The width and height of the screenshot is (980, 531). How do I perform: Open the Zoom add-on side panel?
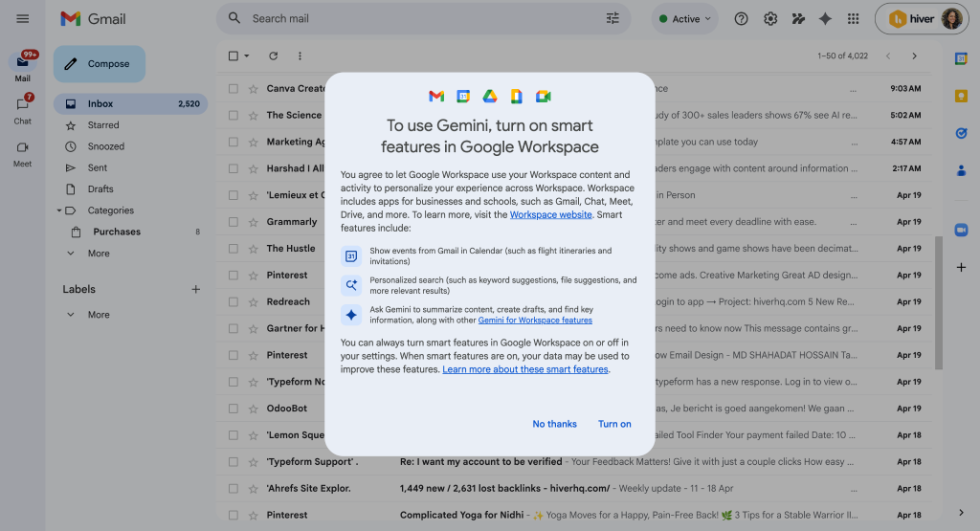pos(961,230)
